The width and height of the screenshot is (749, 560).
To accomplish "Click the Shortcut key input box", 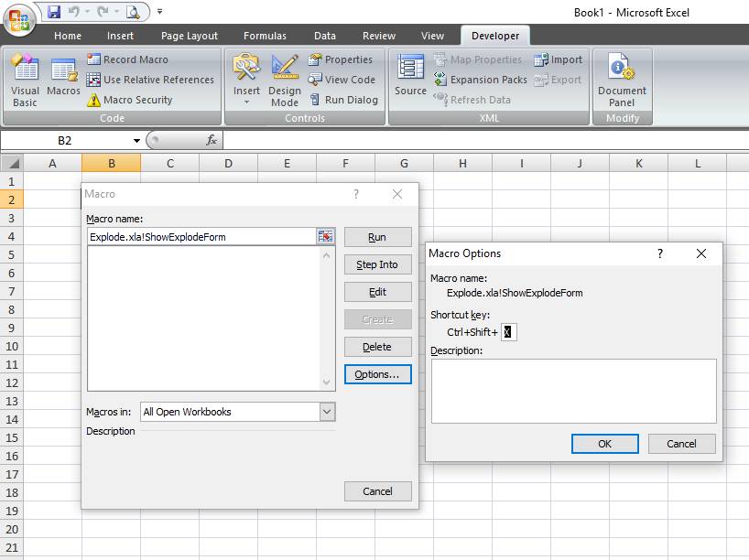I will [508, 332].
